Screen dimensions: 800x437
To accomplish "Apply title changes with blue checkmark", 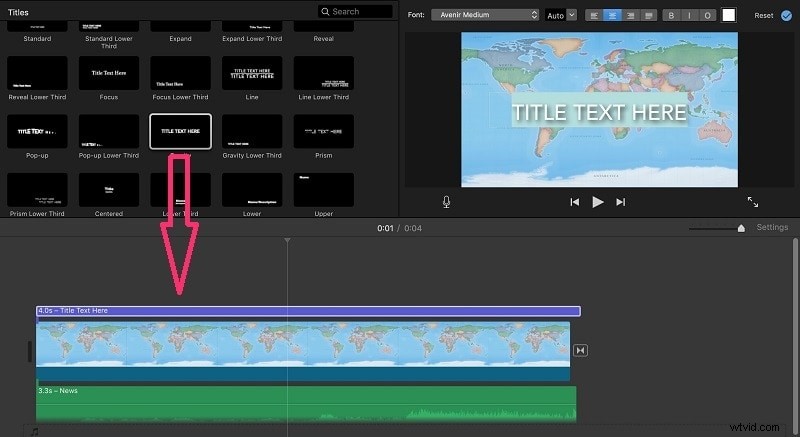I will [x=786, y=15].
